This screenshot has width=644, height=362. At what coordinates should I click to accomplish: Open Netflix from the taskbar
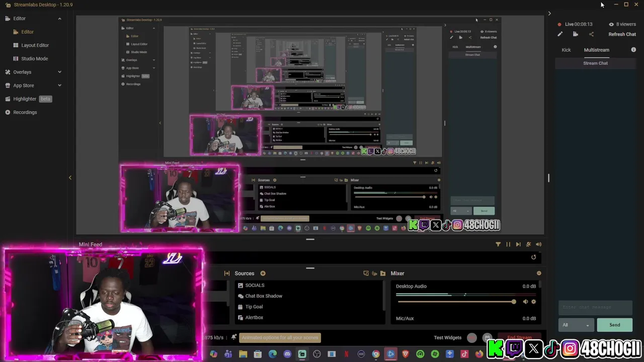(346, 354)
